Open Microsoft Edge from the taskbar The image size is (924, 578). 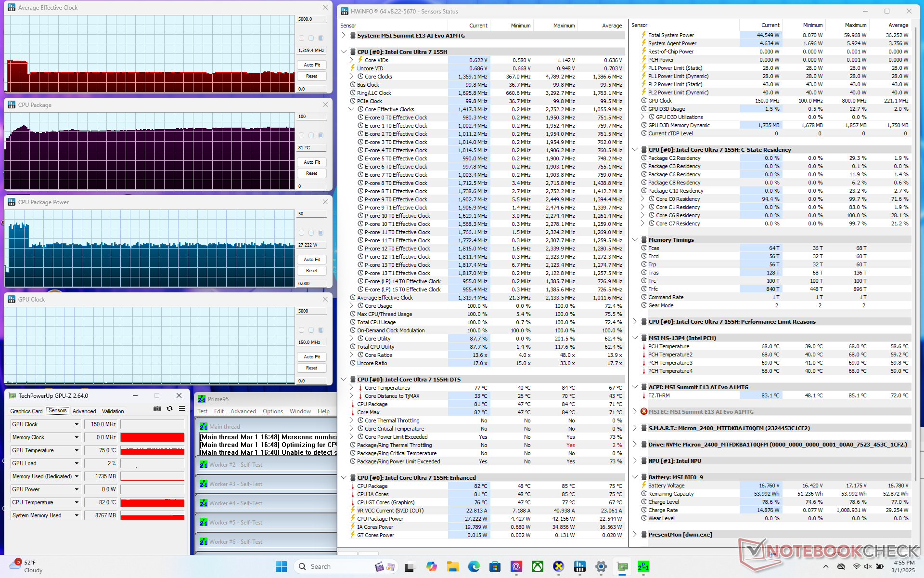(474, 566)
